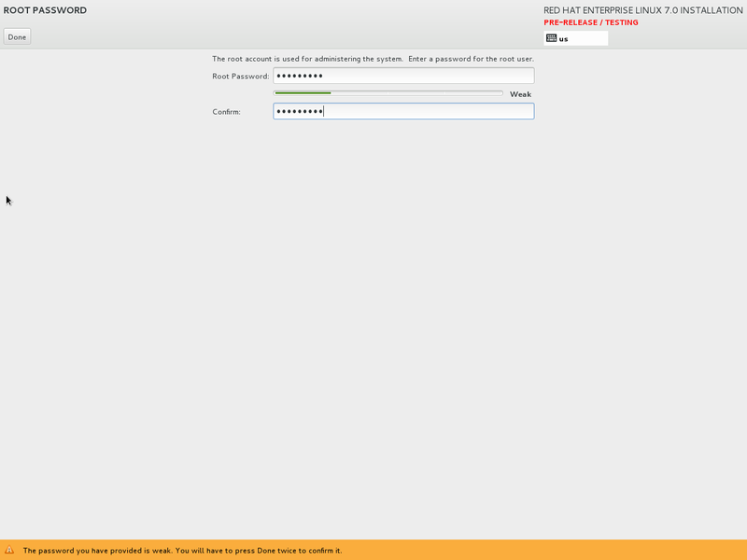The height and width of the screenshot is (560, 747).
Task: Click the "Confirm:" label
Action: [x=226, y=112]
